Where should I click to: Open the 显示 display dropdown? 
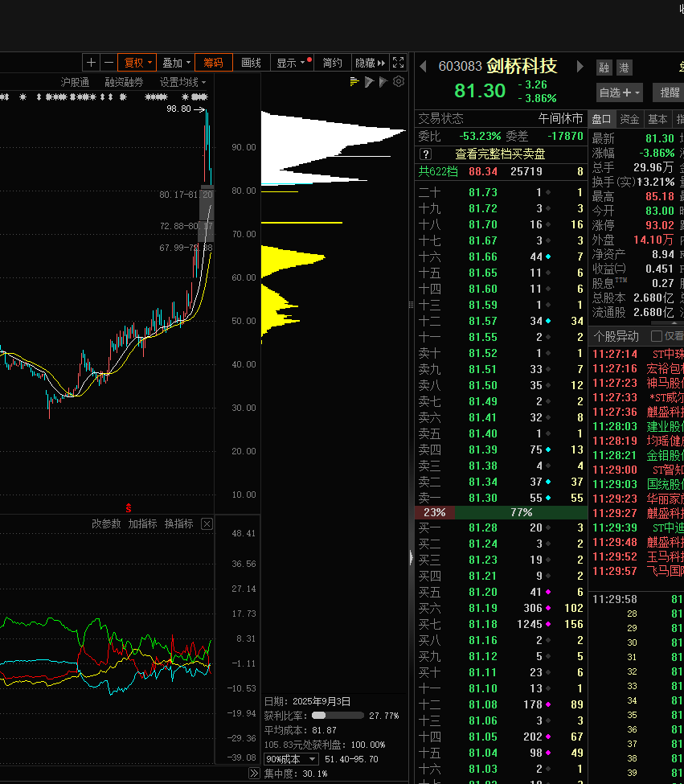293,63
